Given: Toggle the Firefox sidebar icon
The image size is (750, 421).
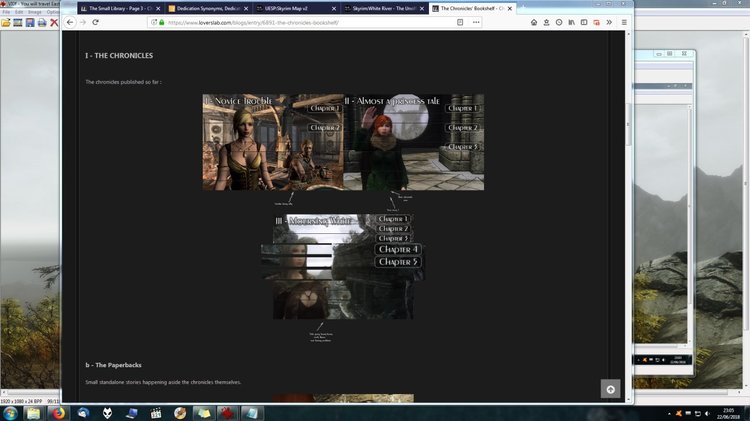Looking at the screenshot, I should pyautogui.click(x=584, y=22).
